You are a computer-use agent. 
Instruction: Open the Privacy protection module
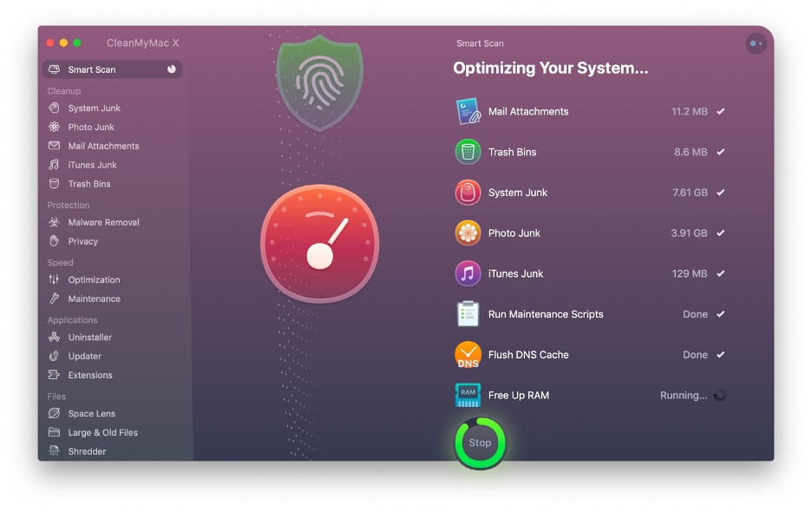pyautogui.click(x=84, y=241)
